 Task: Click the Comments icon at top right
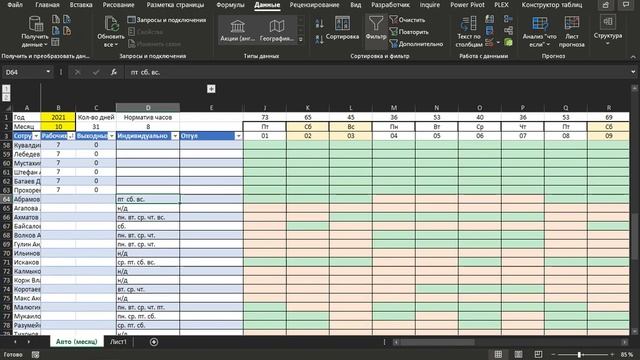point(626,5)
